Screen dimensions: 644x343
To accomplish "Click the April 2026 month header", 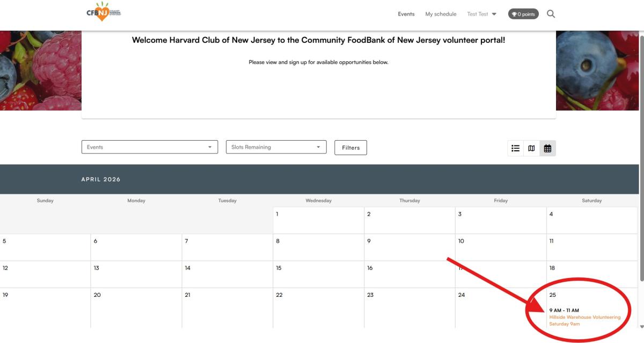I will pos(101,179).
